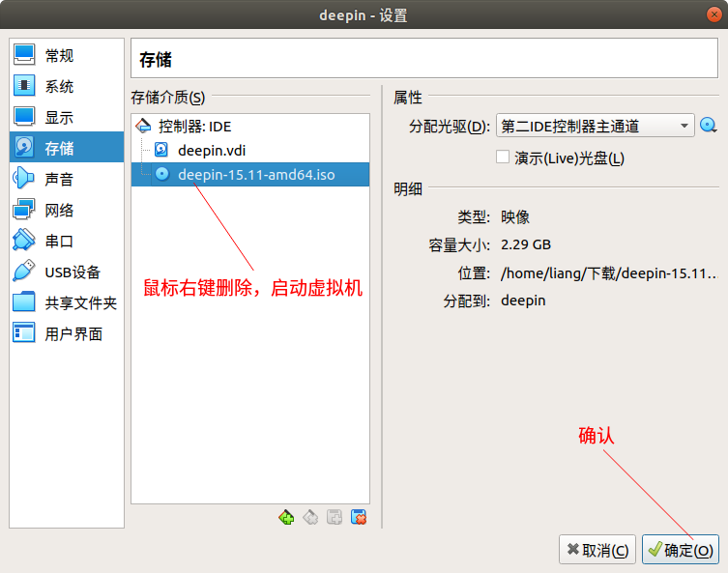Screen dimensions: 728x573
Task: Click the 共享文件夹 label in sidebar
Action: click(x=81, y=303)
